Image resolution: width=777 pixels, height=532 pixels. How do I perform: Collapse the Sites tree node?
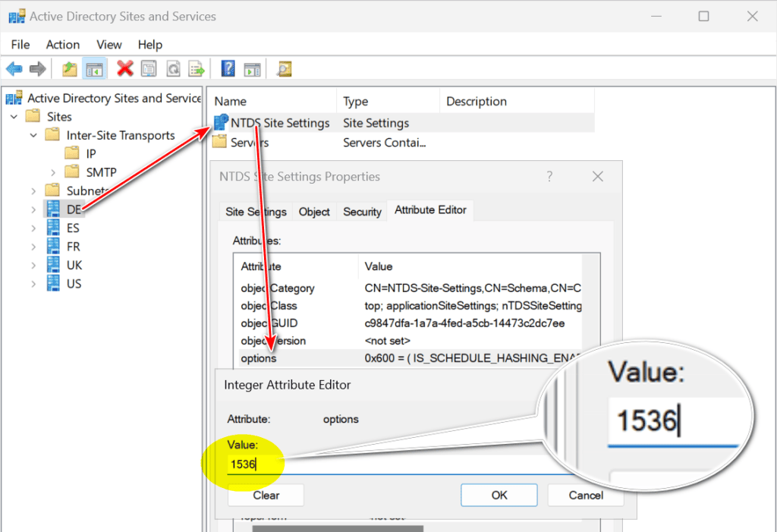pos(14,117)
